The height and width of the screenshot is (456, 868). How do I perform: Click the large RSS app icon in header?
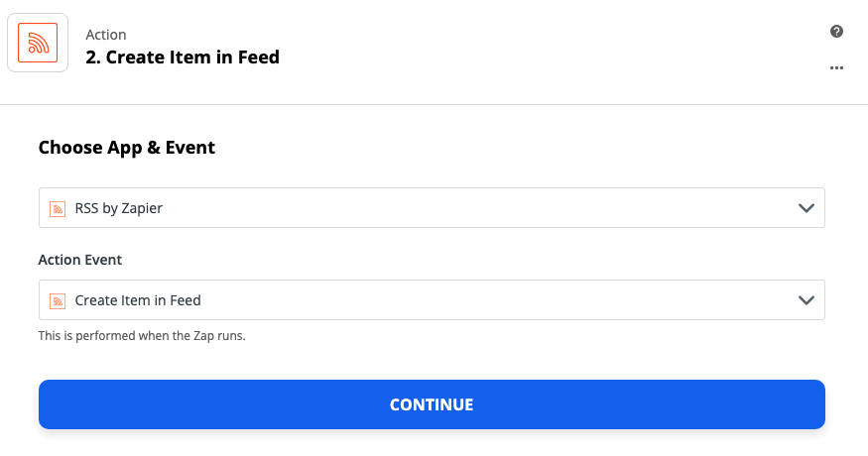pyautogui.click(x=38, y=43)
